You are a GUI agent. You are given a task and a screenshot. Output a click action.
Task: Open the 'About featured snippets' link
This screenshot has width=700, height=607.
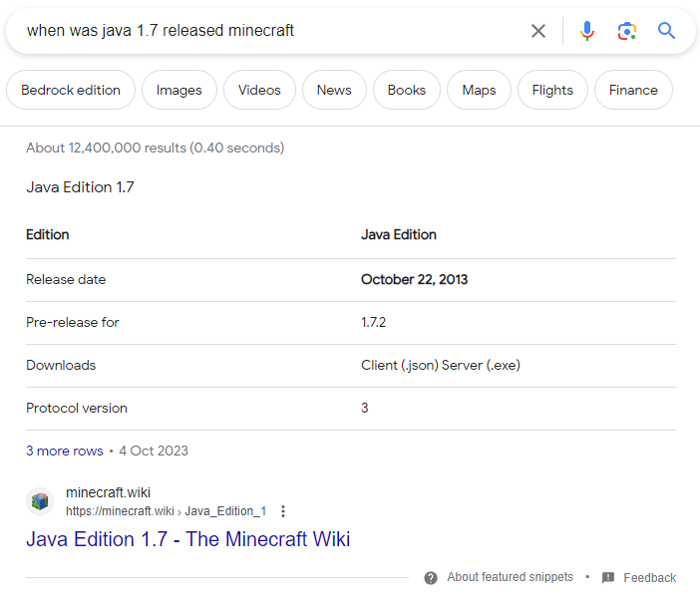point(511,577)
